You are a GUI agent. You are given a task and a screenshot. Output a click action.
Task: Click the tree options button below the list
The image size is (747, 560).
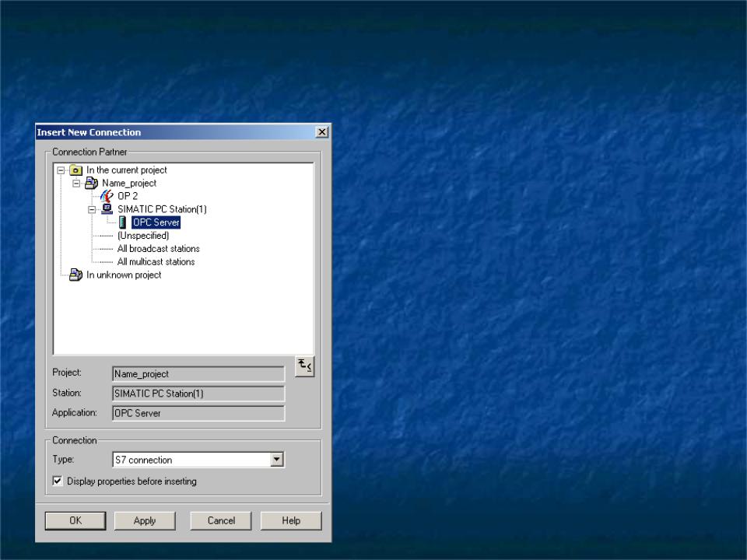[304, 366]
